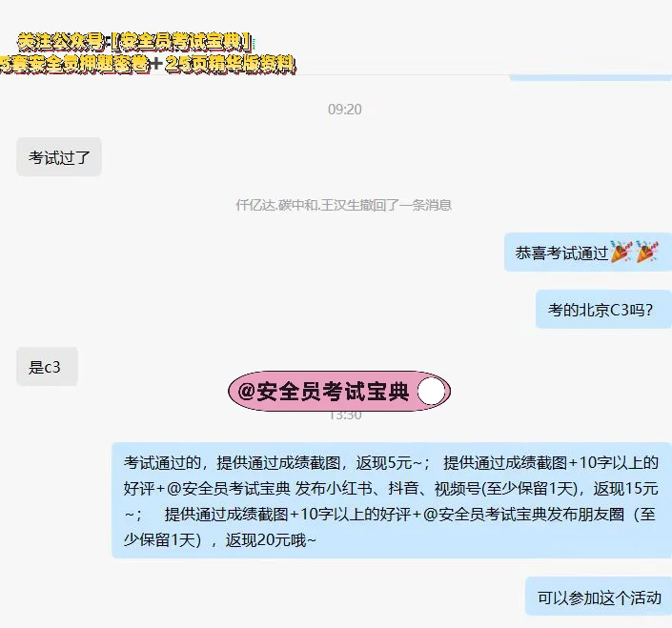Image resolution: width=672 pixels, height=628 pixels.
Task: Click the partially hidden 13:30 timestamp
Action: coord(345,415)
